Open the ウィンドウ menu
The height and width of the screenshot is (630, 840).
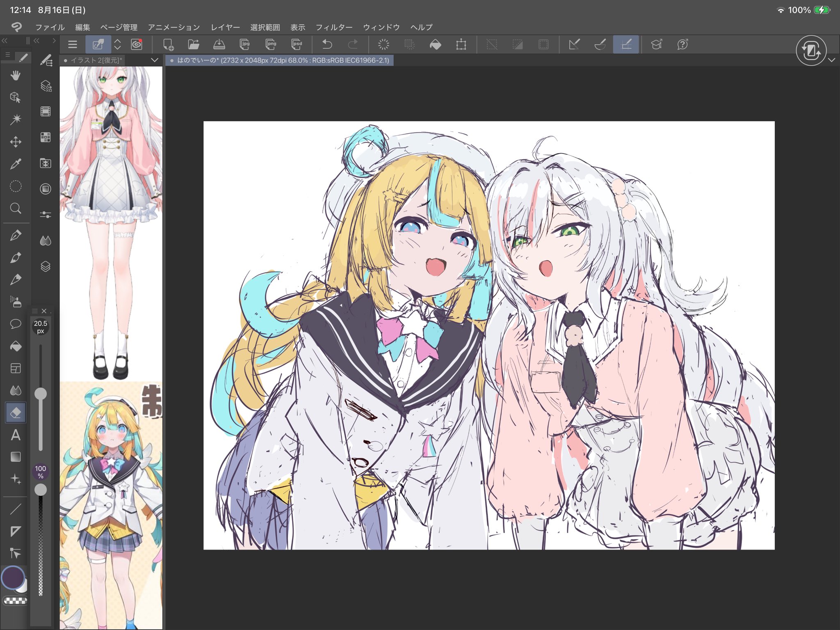pyautogui.click(x=381, y=27)
